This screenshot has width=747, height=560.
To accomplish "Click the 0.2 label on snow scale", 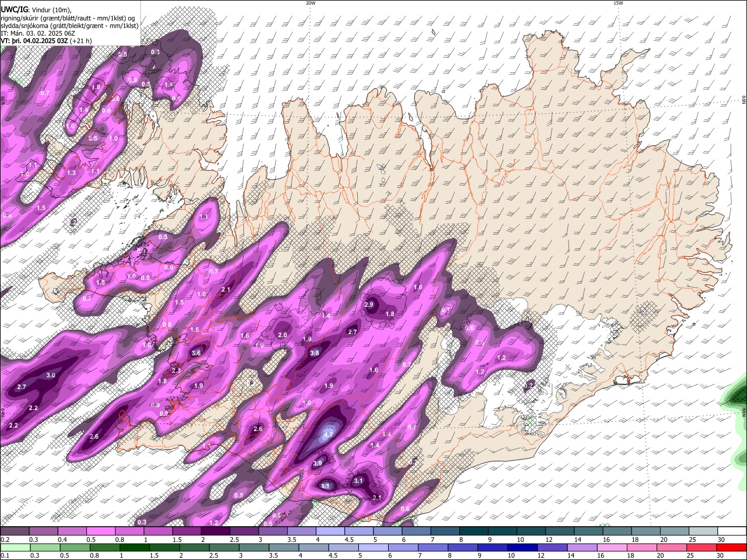I will coord(5,540).
